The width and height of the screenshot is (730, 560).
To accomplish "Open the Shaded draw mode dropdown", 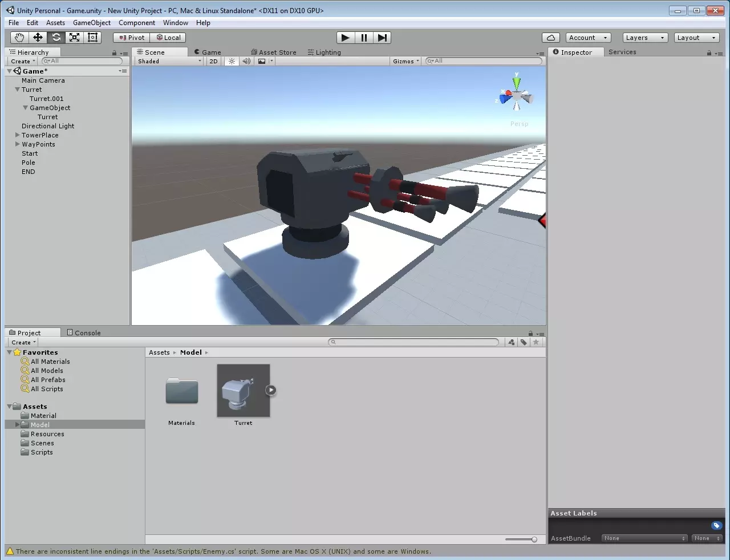I will (169, 61).
